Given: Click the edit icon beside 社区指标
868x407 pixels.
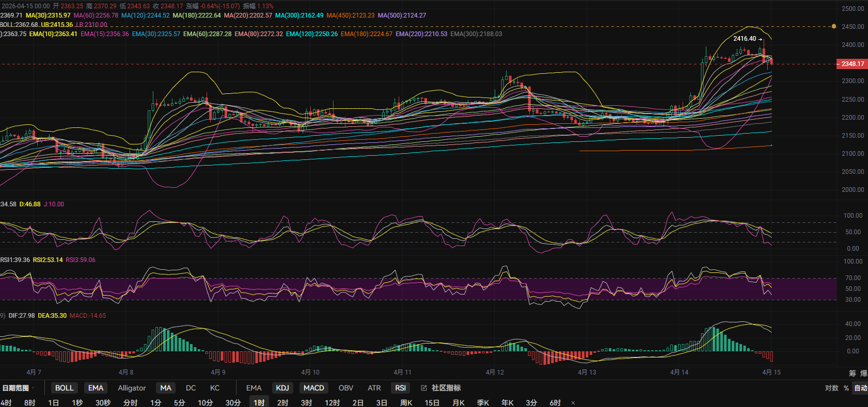Looking at the screenshot, I should click(x=424, y=388).
